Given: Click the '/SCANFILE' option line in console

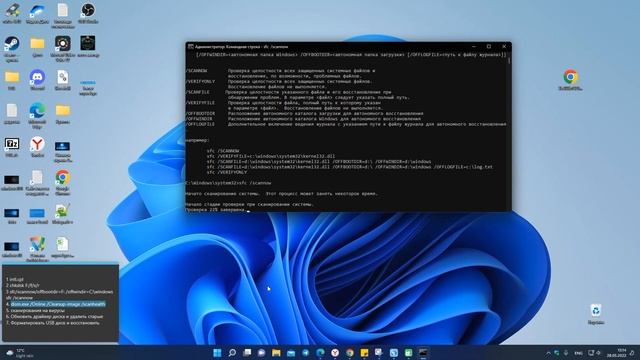Looking at the screenshot, I should (x=288, y=92).
